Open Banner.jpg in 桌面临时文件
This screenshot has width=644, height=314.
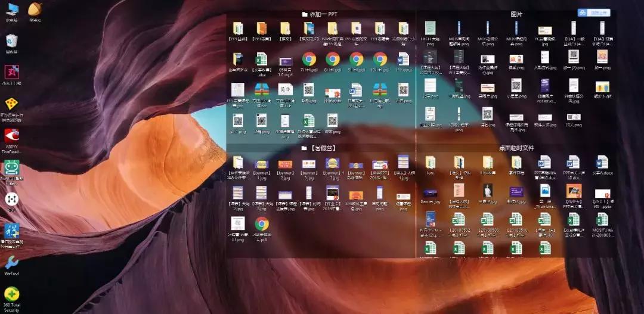tap(430, 193)
